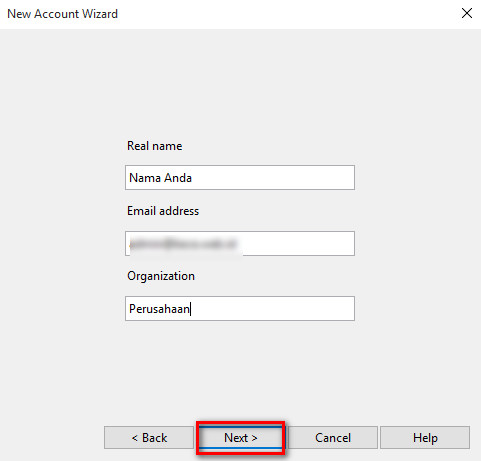The width and height of the screenshot is (481, 461).
Task: Click the 'Email address' label
Action: [x=163, y=211]
